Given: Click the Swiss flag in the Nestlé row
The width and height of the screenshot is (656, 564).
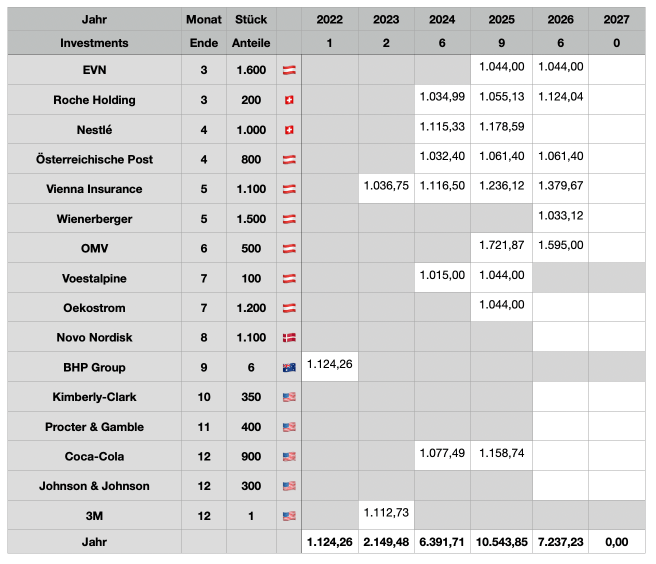Looking at the screenshot, I should pyautogui.click(x=290, y=130).
